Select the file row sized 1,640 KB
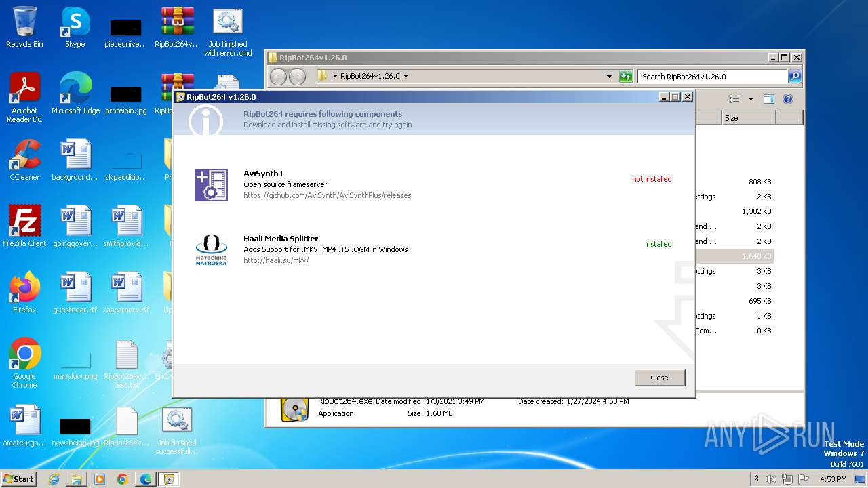868x488 pixels. coord(734,256)
